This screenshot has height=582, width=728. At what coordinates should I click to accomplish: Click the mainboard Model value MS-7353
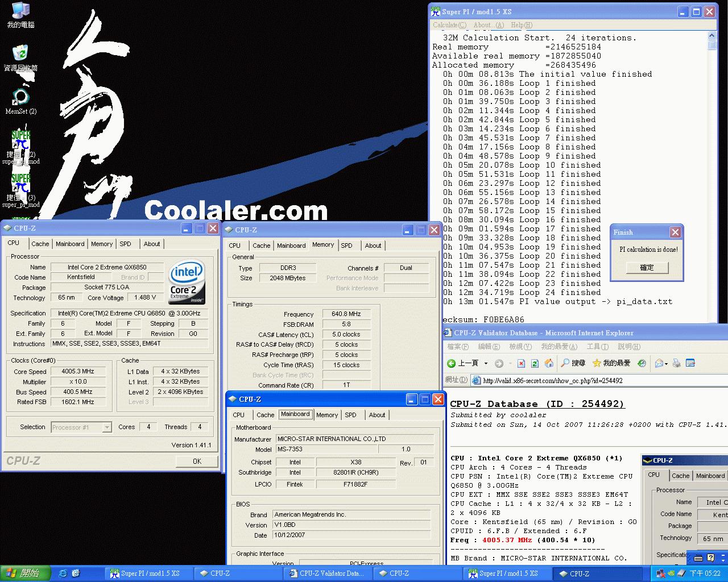(x=326, y=449)
